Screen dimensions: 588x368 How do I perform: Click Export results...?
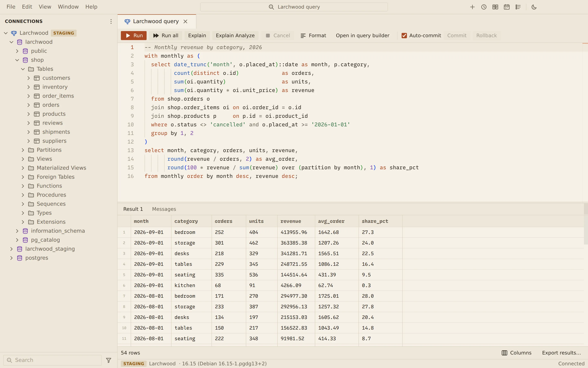click(561, 353)
